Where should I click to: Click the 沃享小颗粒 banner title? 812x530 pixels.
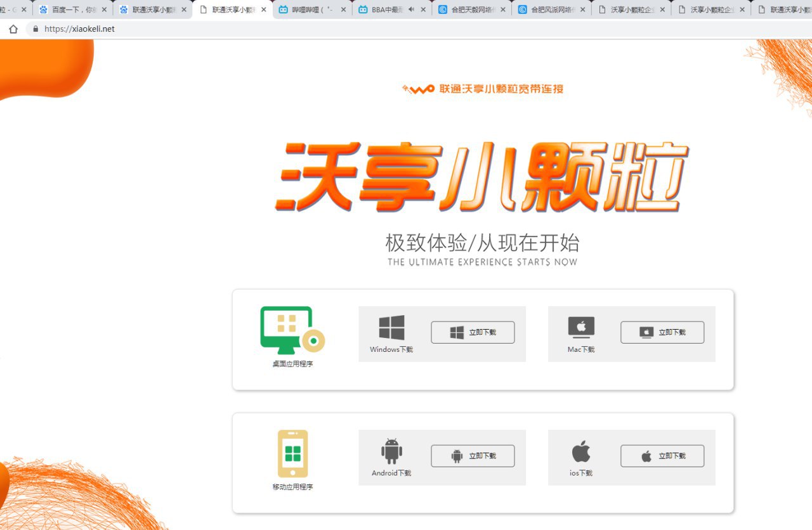[x=482, y=176]
